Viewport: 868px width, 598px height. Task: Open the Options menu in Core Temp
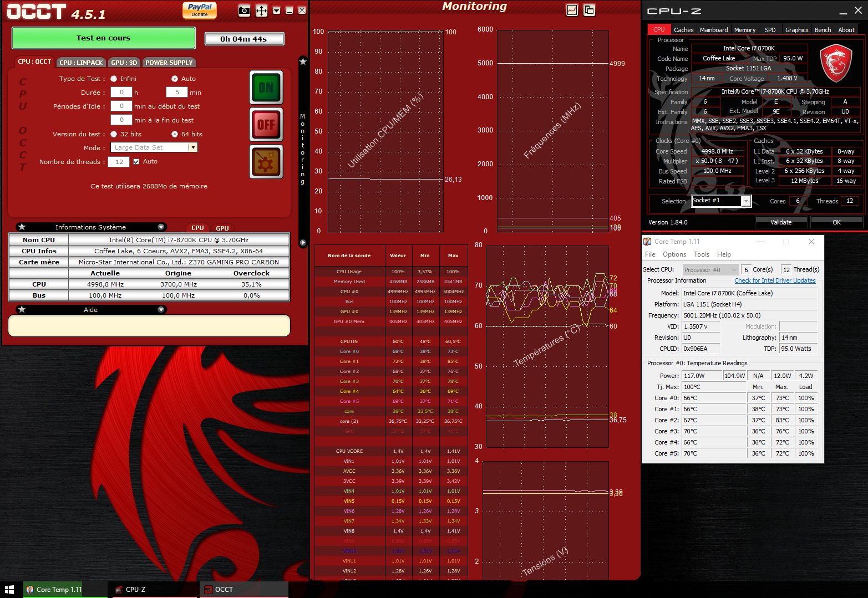[674, 254]
